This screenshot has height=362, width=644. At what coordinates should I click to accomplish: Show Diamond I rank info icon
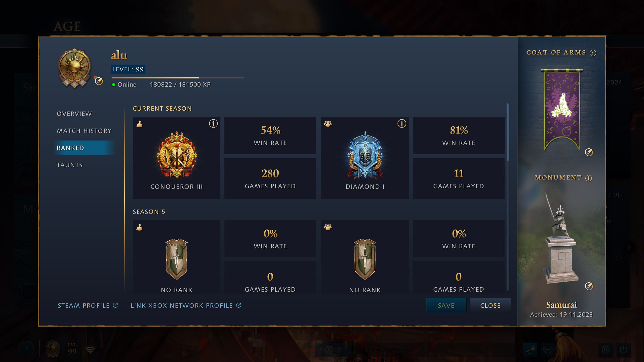pyautogui.click(x=402, y=123)
